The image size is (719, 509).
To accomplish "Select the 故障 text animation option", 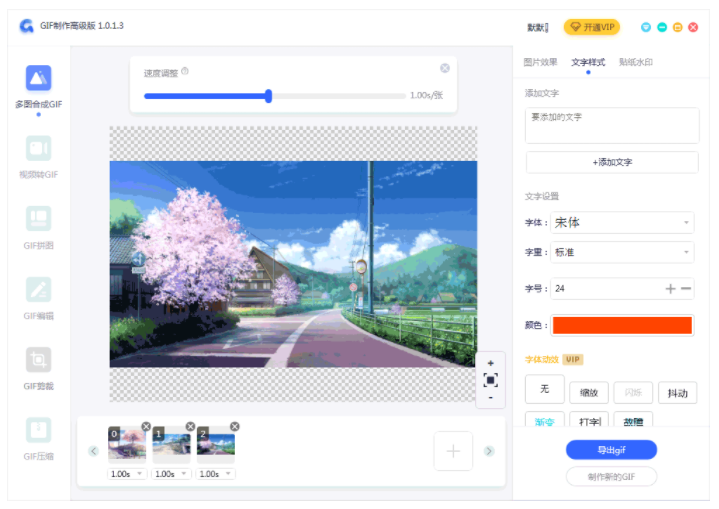I will 633,420.
